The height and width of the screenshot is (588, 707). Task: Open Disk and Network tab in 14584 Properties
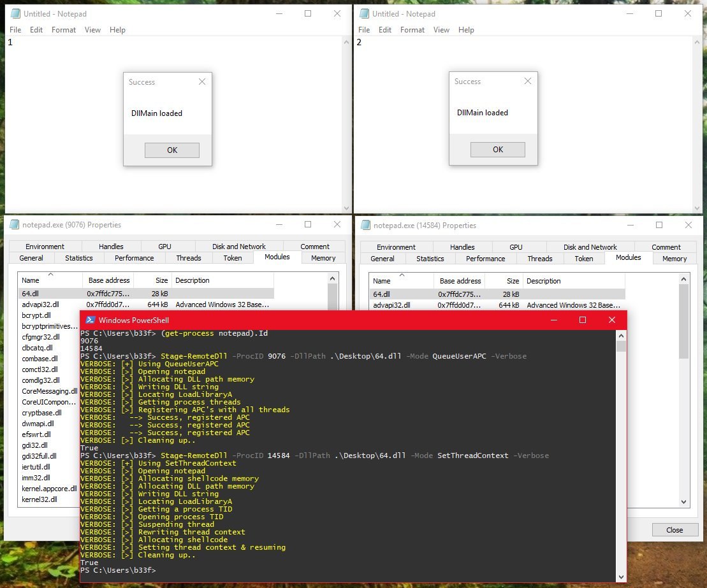(590, 247)
